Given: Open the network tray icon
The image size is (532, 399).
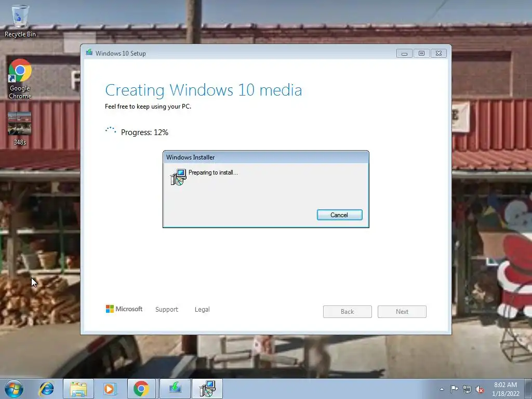Looking at the screenshot, I should click(467, 389).
